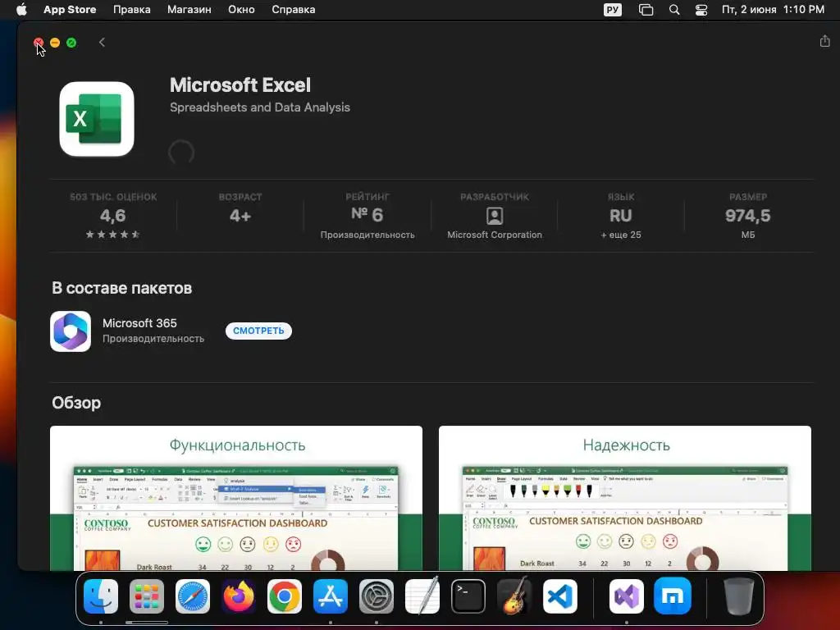Open Terminal from the Dock
This screenshot has height=630, width=840.
(x=468, y=596)
